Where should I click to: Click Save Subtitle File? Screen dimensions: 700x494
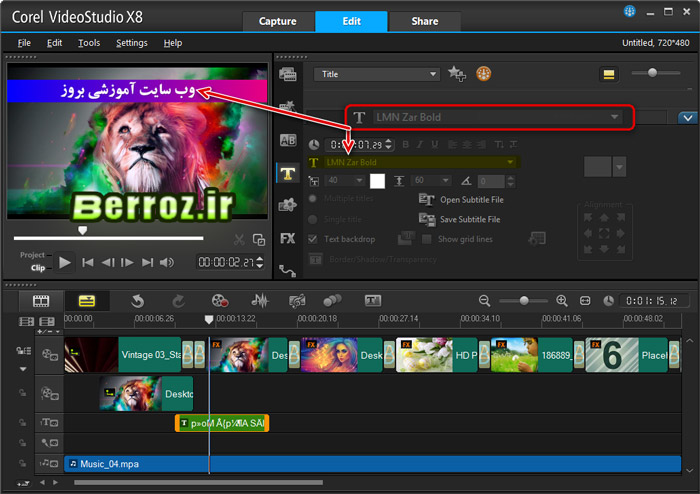460,219
